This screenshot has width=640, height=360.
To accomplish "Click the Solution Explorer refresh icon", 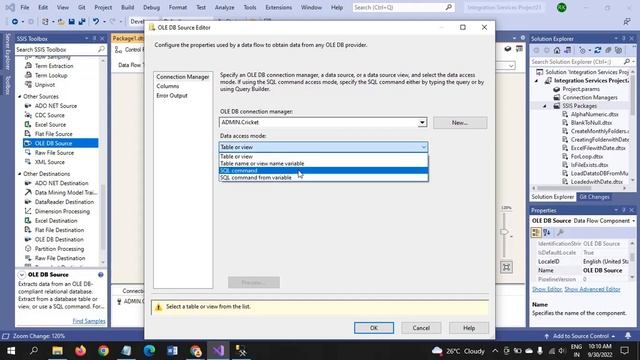I will [x=598, y=50].
